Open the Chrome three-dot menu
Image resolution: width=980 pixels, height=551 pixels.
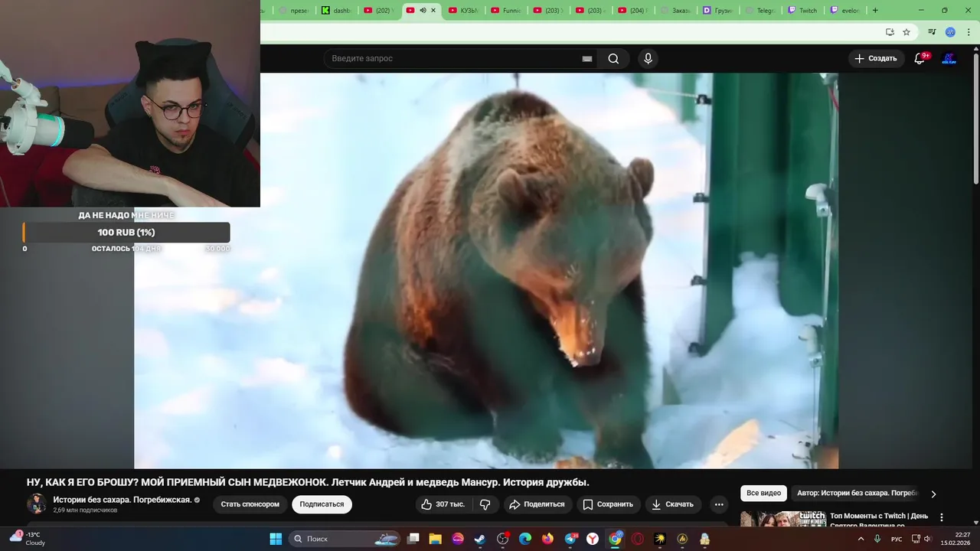tap(967, 32)
